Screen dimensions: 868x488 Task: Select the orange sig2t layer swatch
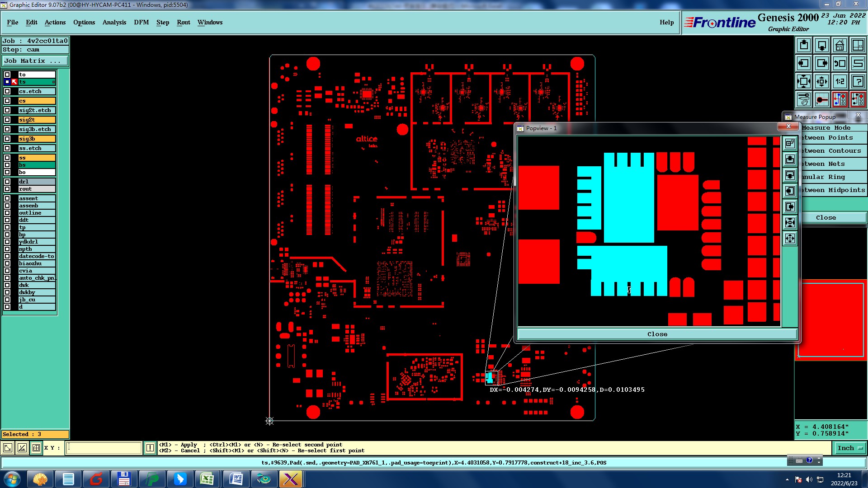pos(37,120)
